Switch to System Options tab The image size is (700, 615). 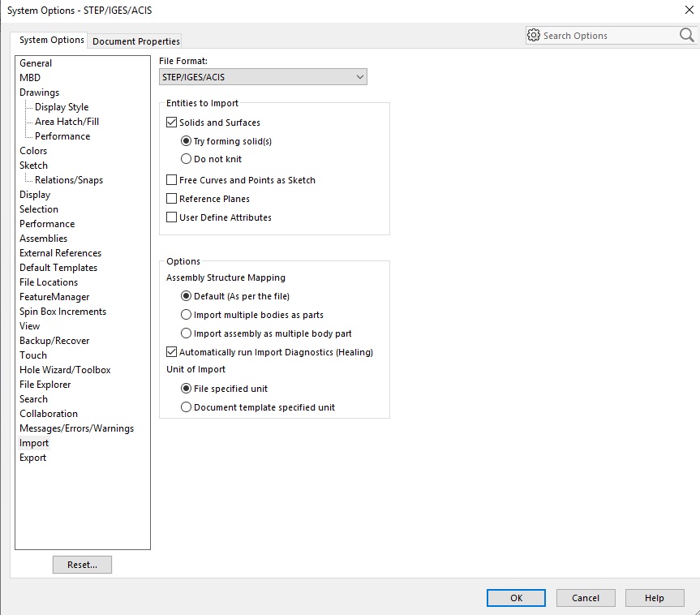51,40
